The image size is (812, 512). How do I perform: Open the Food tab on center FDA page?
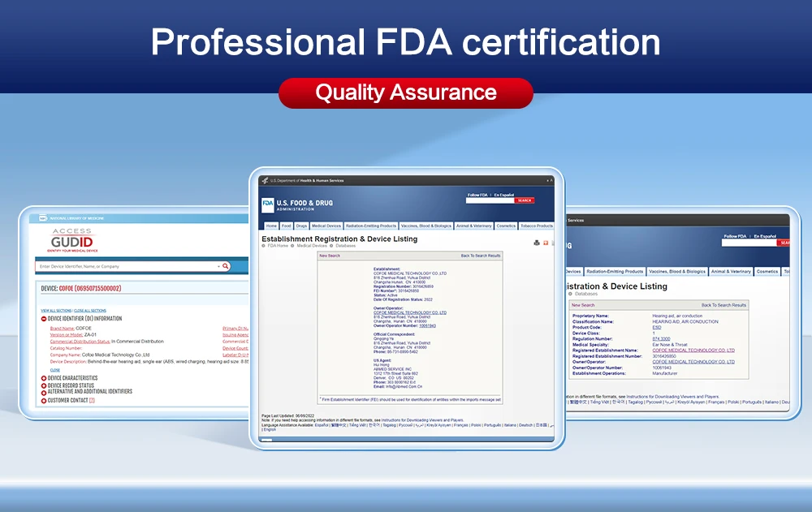[x=287, y=226]
